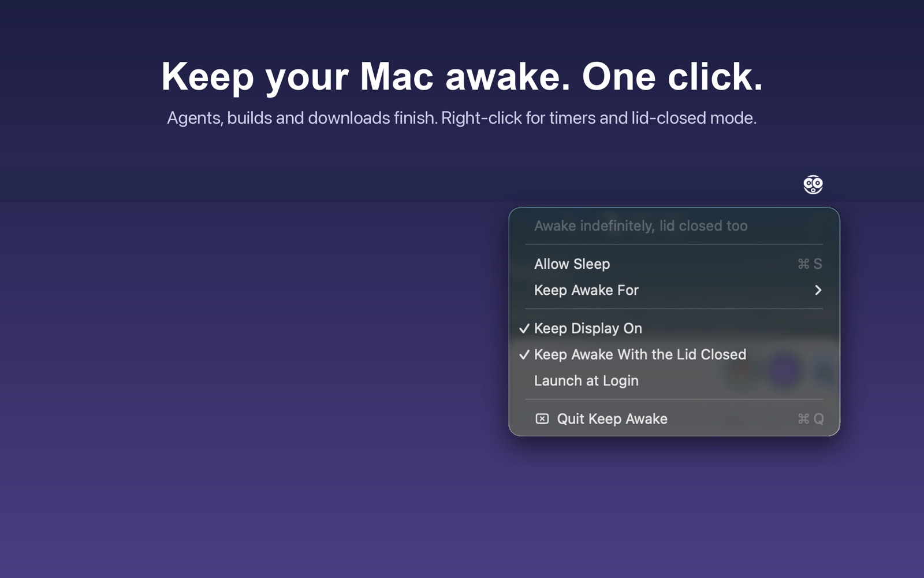The width and height of the screenshot is (924, 578).
Task: Expand the Keep Awake For chevron arrow
Action: (818, 290)
